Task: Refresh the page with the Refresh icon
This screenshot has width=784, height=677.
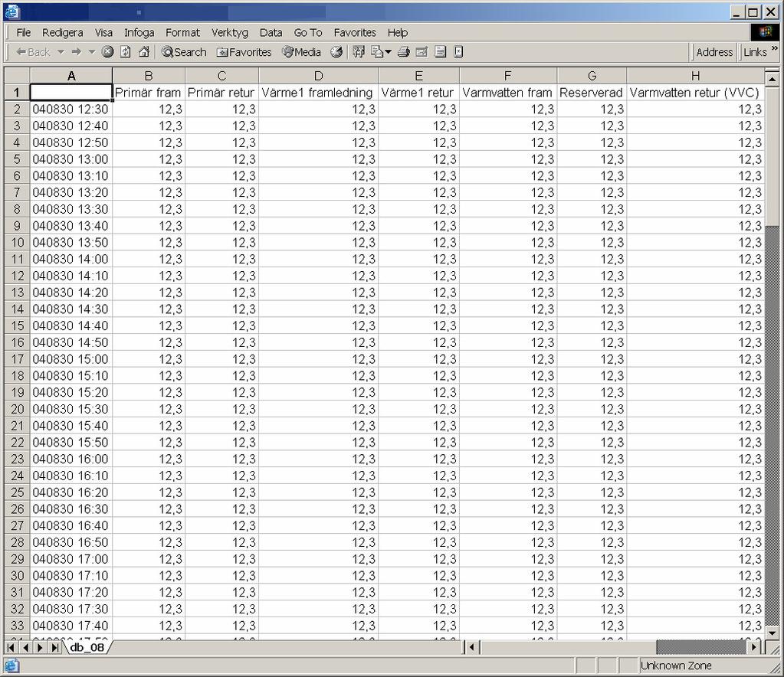Action: tap(126, 52)
